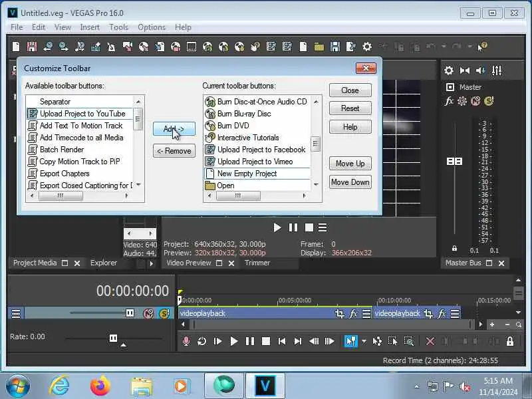Click the Master Bus volume fader handle
Screen dimensions: 532x399
pyautogui.click(x=454, y=162)
